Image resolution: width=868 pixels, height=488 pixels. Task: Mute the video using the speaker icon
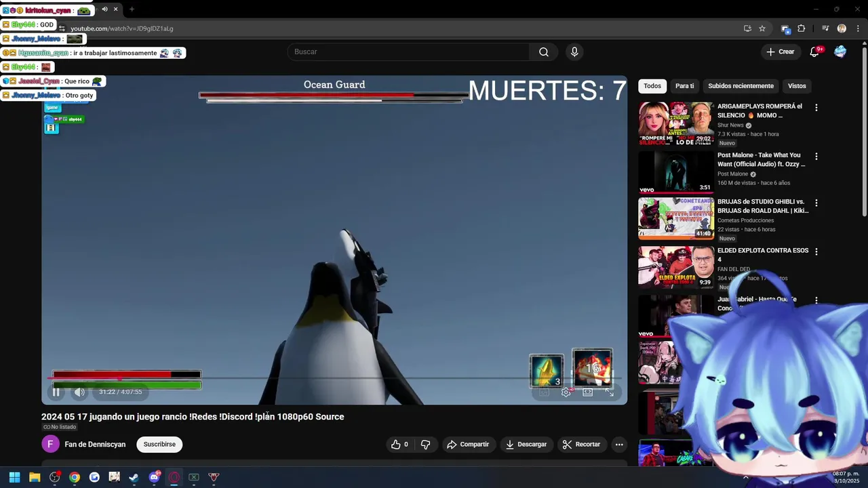79,392
